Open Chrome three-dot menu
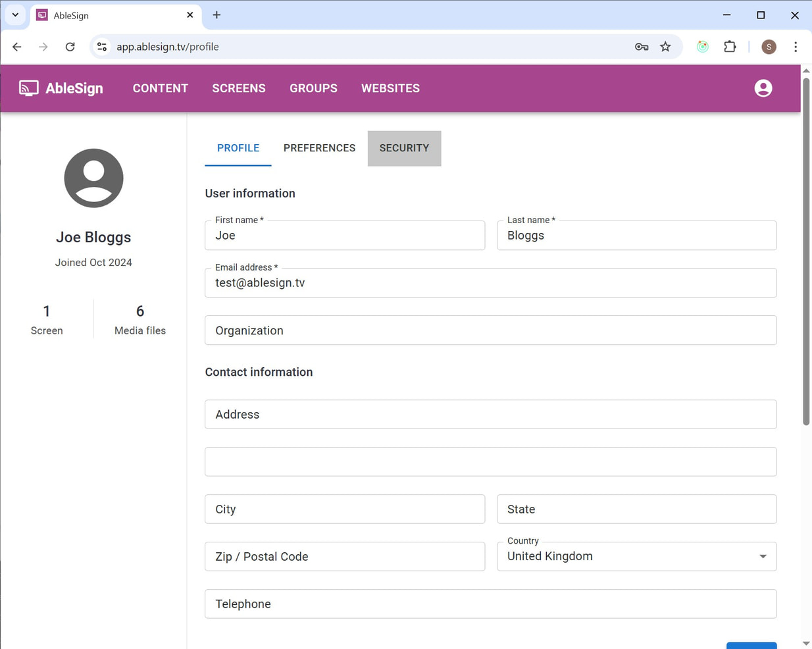 (x=796, y=47)
